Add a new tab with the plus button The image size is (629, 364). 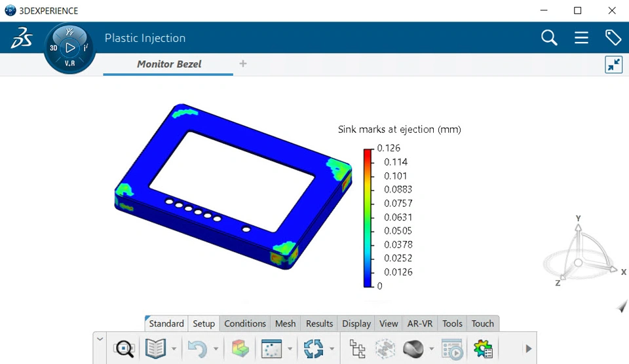pyautogui.click(x=242, y=64)
